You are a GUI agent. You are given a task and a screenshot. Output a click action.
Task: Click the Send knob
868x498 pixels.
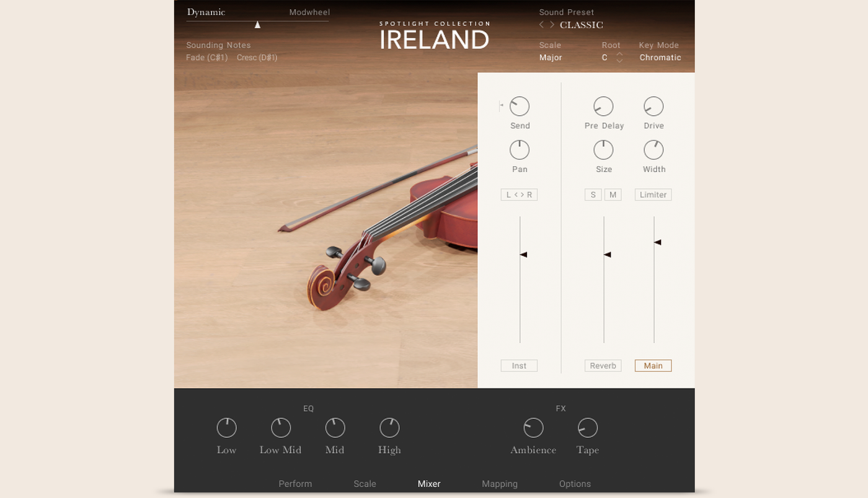(520, 107)
